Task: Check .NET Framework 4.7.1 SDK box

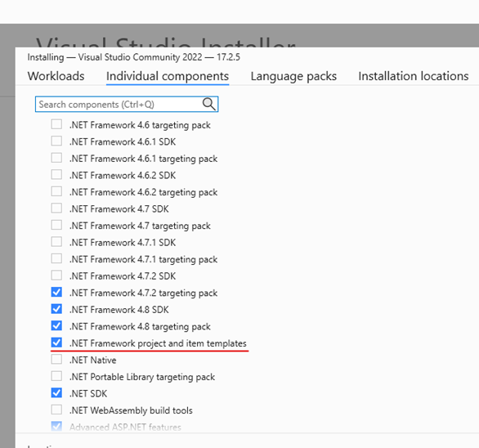Action: (x=56, y=242)
